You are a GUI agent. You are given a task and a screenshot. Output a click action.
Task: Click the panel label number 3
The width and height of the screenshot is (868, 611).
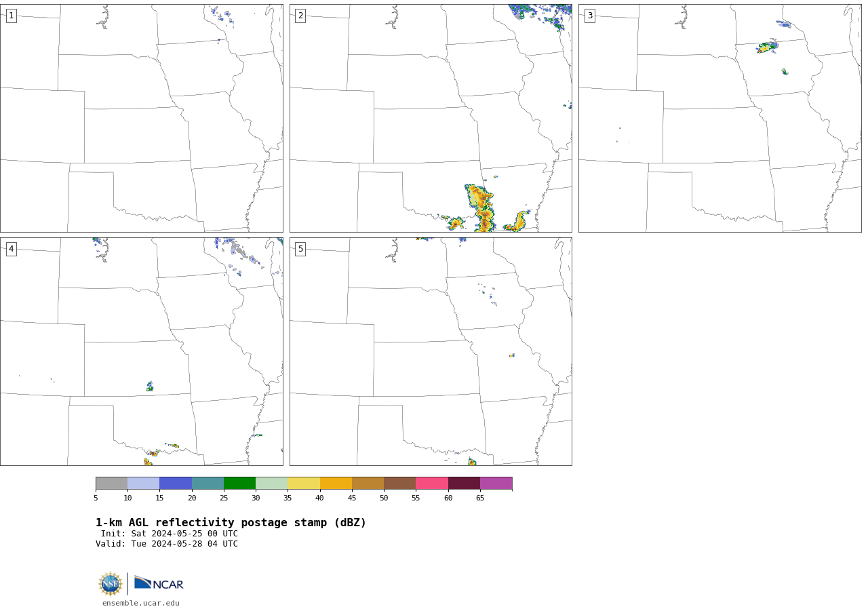click(x=589, y=16)
